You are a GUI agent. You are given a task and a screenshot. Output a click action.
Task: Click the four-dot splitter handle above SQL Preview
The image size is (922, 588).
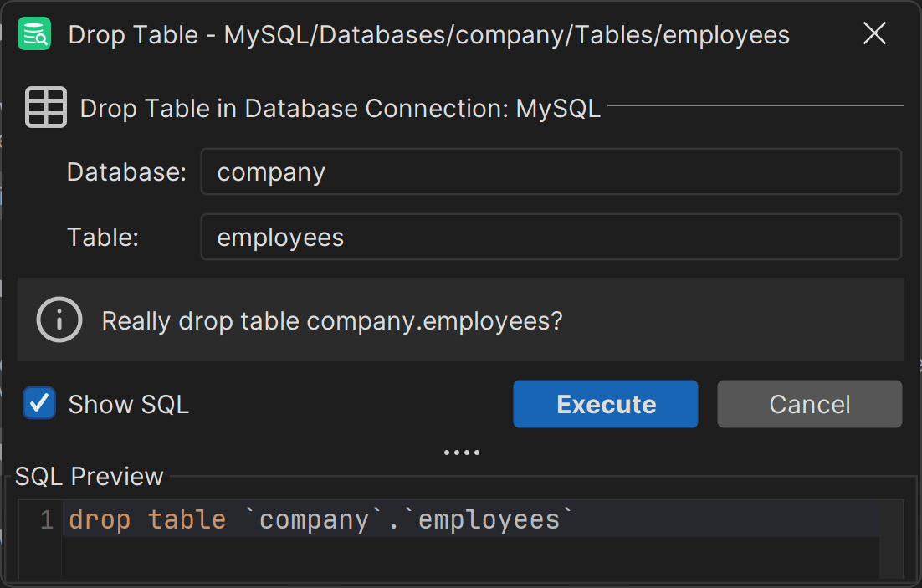(461, 452)
